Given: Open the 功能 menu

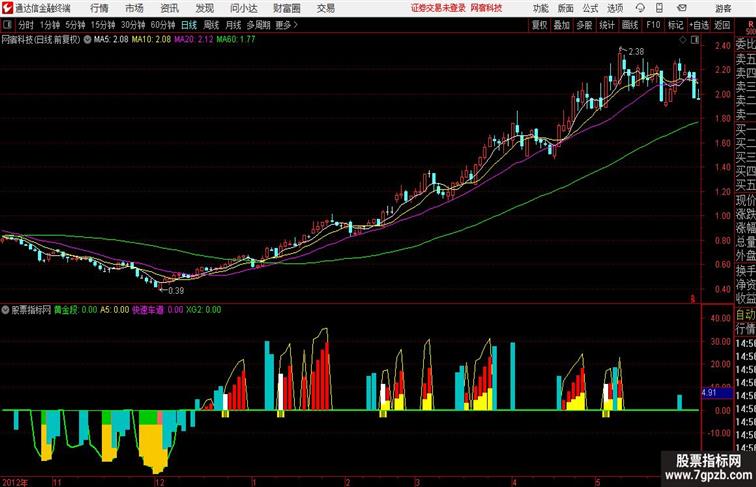Looking at the screenshot, I should [540, 8].
